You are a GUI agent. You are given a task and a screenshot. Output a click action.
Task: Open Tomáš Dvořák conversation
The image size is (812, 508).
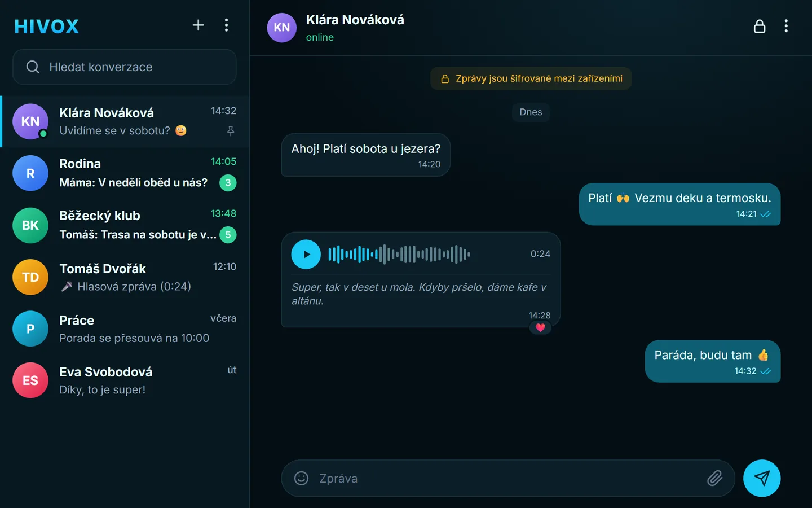(x=125, y=277)
